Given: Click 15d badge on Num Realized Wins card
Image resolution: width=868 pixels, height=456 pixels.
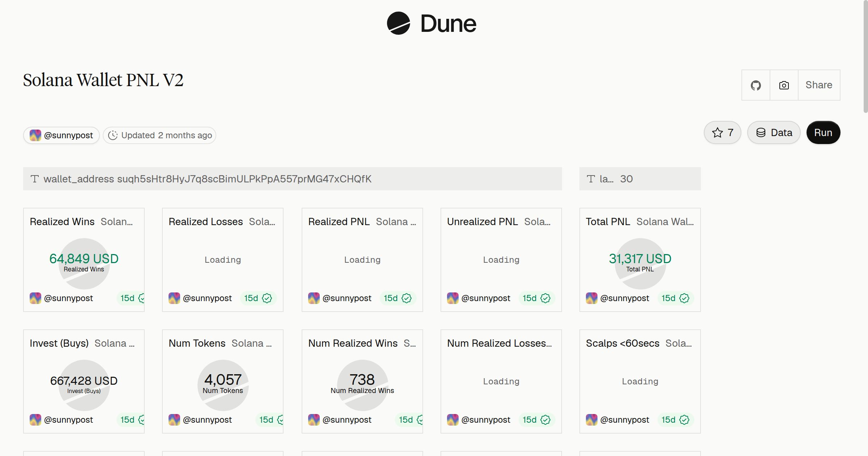Looking at the screenshot, I should [409, 420].
